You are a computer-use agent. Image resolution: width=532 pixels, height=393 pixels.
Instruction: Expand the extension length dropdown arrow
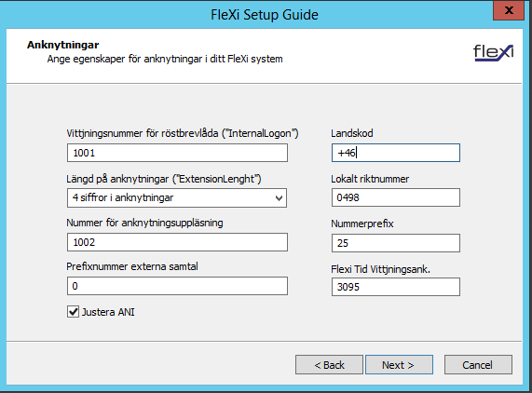pos(279,198)
